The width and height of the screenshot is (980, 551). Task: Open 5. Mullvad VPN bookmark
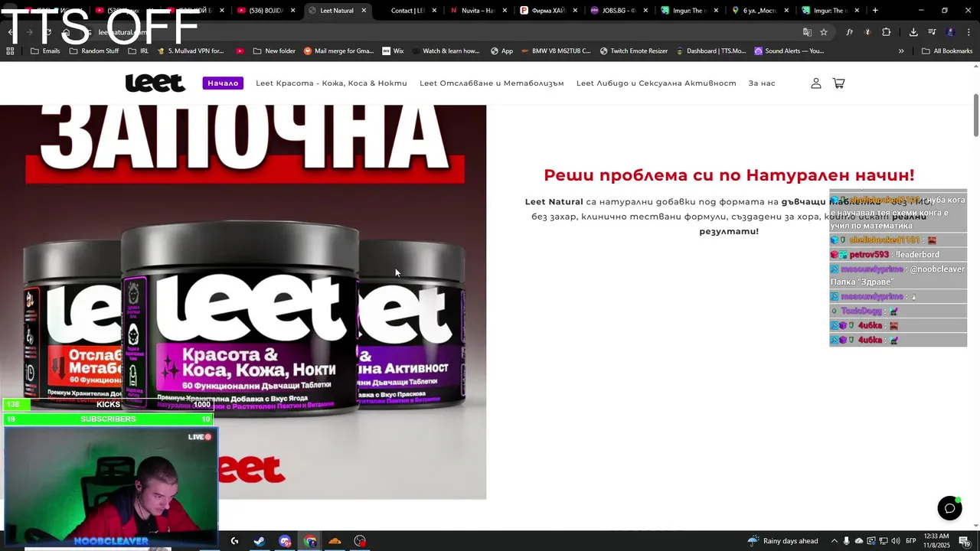click(191, 51)
